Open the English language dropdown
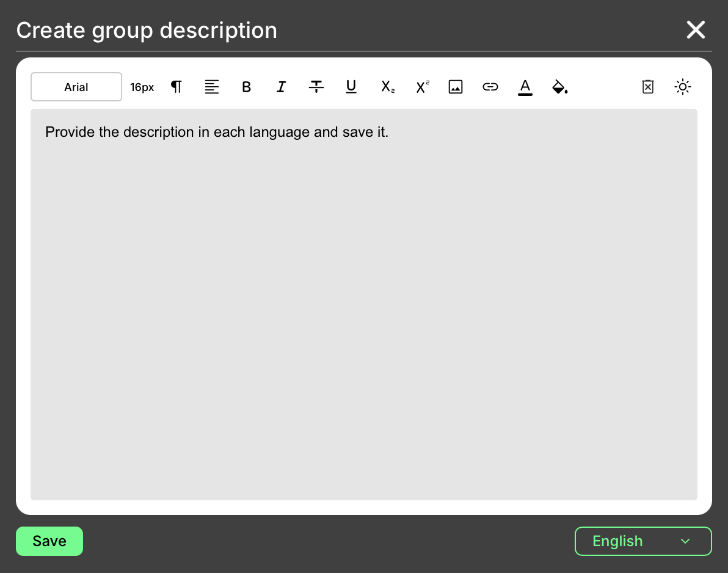The width and height of the screenshot is (728, 573). [x=643, y=541]
